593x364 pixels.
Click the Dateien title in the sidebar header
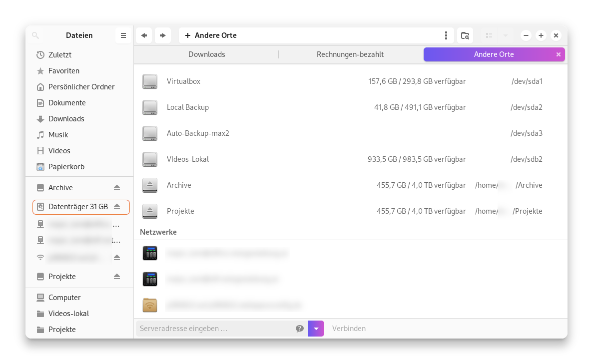79,35
